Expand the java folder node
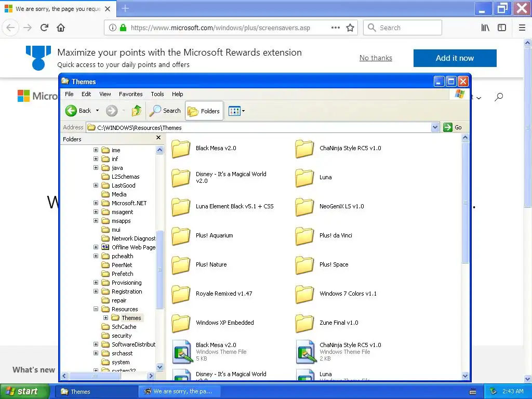 click(x=96, y=168)
